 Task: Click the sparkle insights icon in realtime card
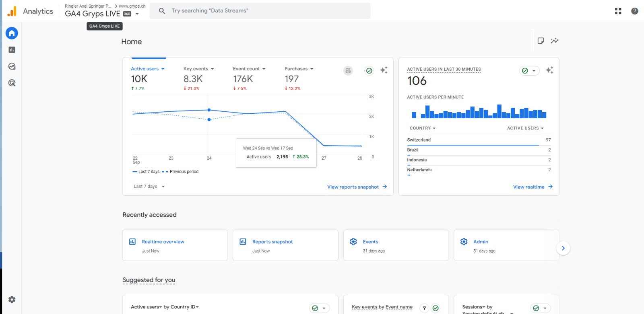549,70
